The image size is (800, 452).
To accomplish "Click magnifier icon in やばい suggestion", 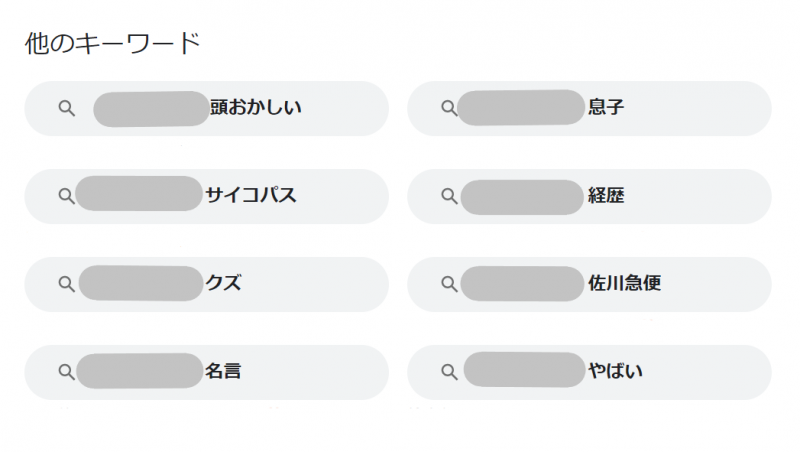I will click(x=449, y=372).
